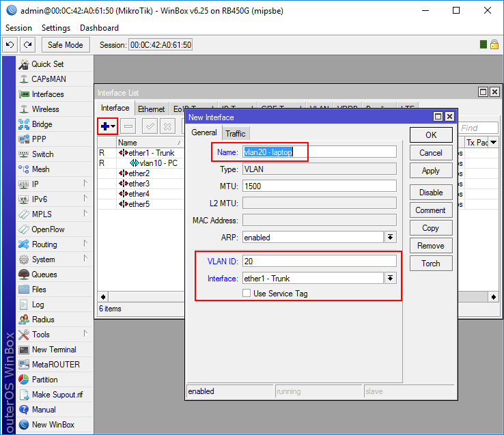The width and height of the screenshot is (504, 435).
Task: Click the checkmark enable-interface button
Action: (x=150, y=126)
